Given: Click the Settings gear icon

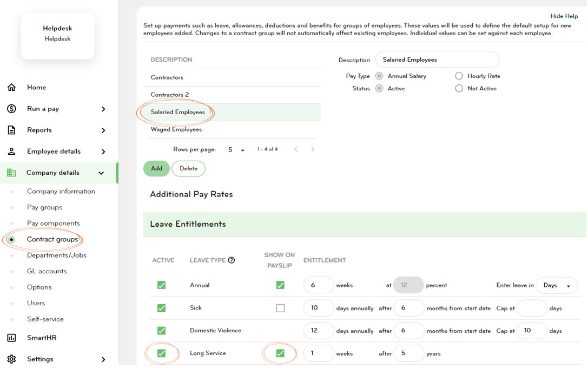Looking at the screenshot, I should click(x=12, y=359).
